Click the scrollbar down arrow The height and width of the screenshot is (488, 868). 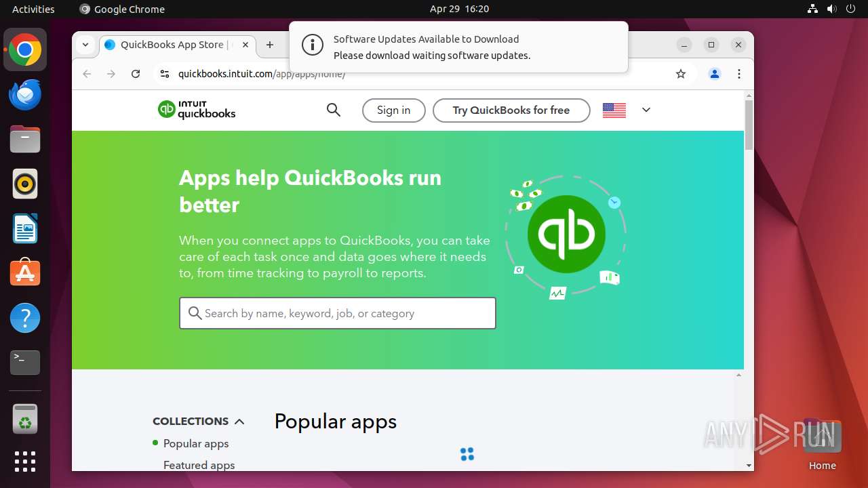(749, 466)
